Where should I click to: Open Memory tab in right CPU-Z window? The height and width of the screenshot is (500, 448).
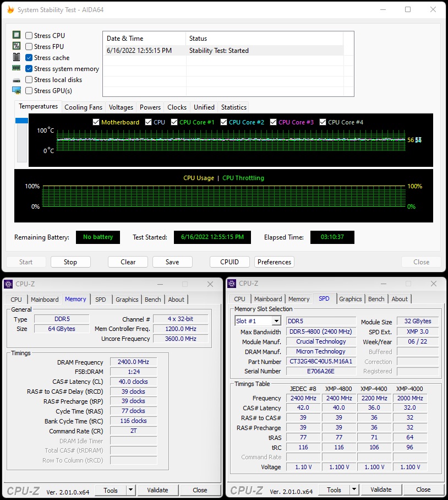299,299
